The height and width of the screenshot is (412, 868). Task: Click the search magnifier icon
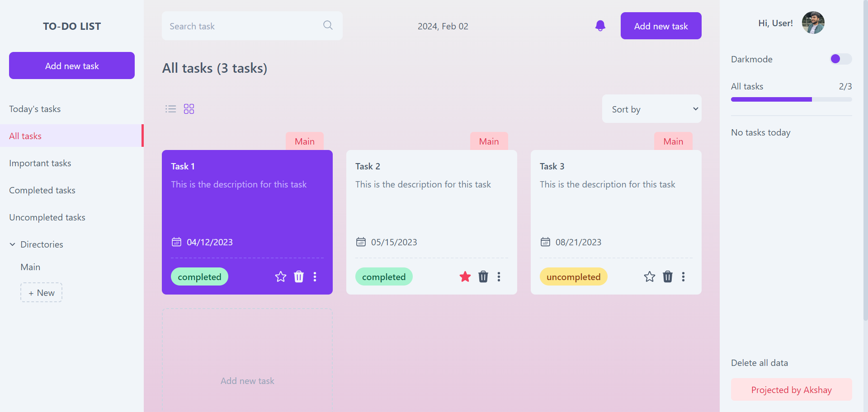[x=328, y=25]
